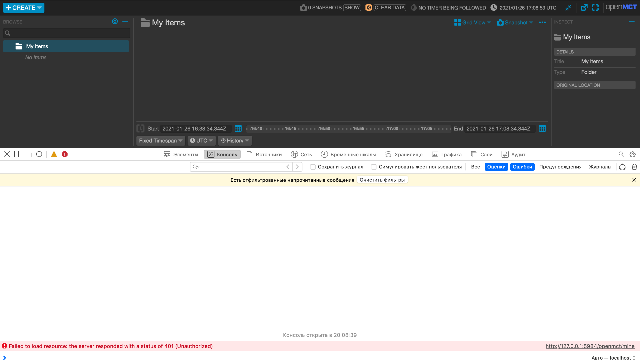Screen dimensions: 640x364
Task: Open the openmct/mine resource link
Action: (x=590, y=346)
